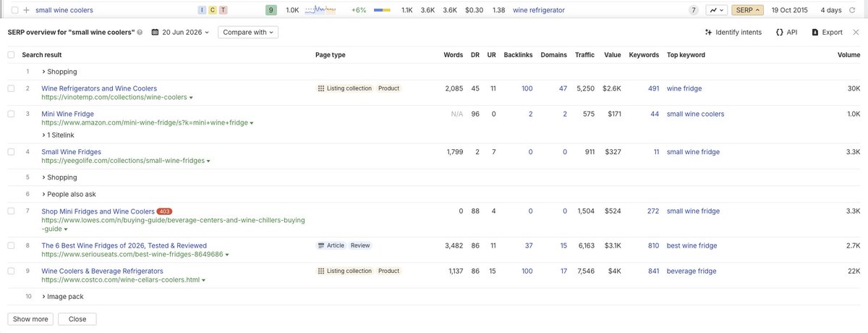Check the 6 Best Wine Fridges row
Viewport: 868px width, 333px height.
pyautogui.click(x=11, y=245)
